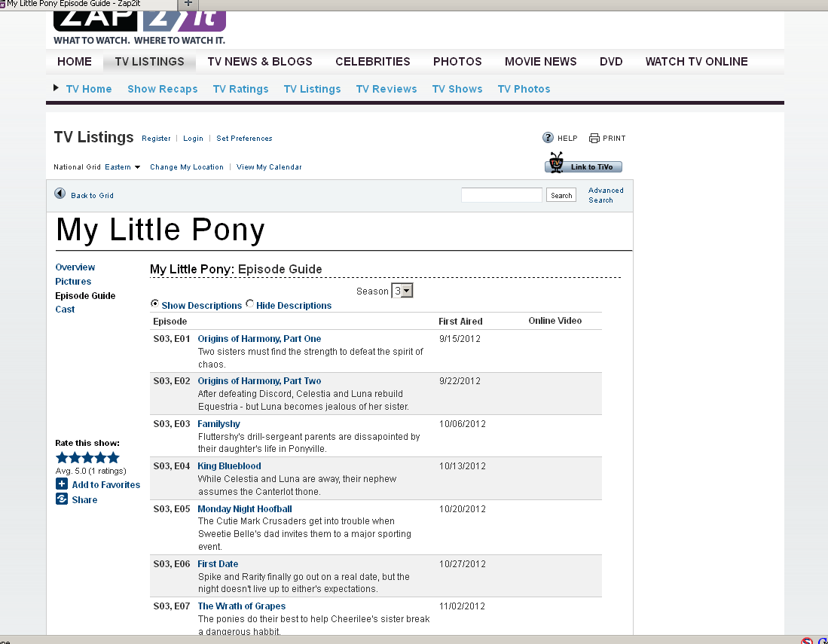The height and width of the screenshot is (644, 828).
Task: Go to TV Ratings
Action: click(241, 89)
